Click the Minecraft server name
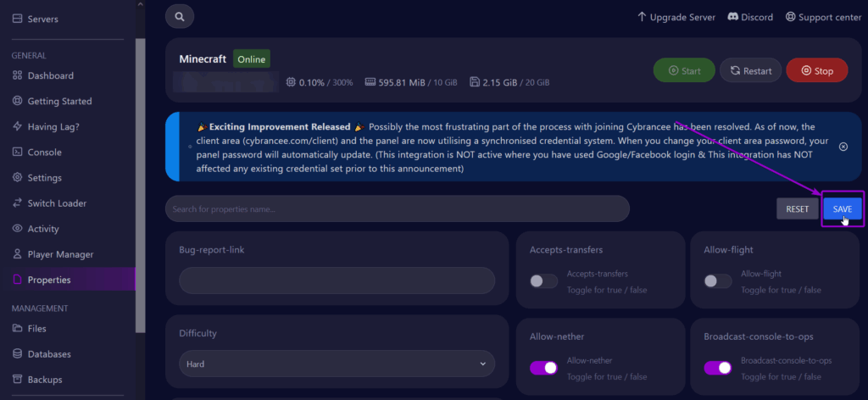The height and width of the screenshot is (400, 868). click(203, 59)
